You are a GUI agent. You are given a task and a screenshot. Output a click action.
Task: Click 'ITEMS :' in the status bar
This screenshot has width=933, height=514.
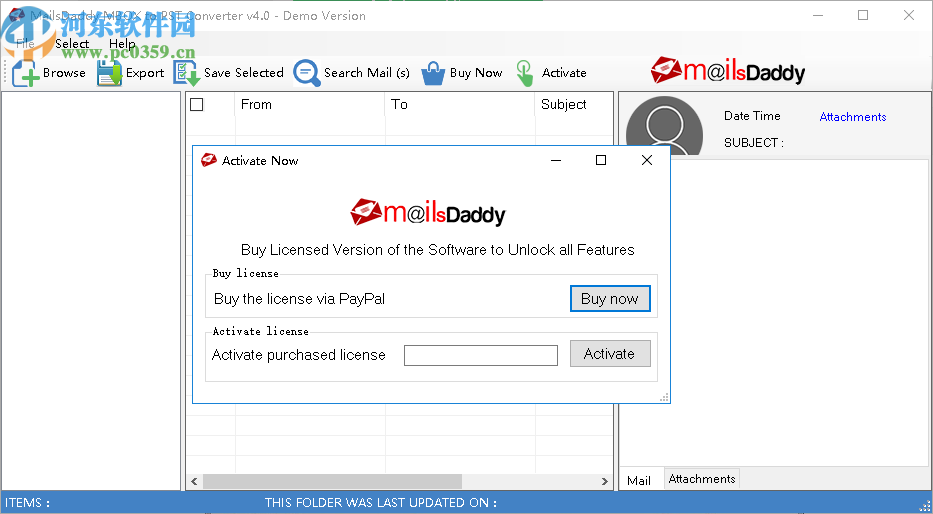tap(27, 503)
